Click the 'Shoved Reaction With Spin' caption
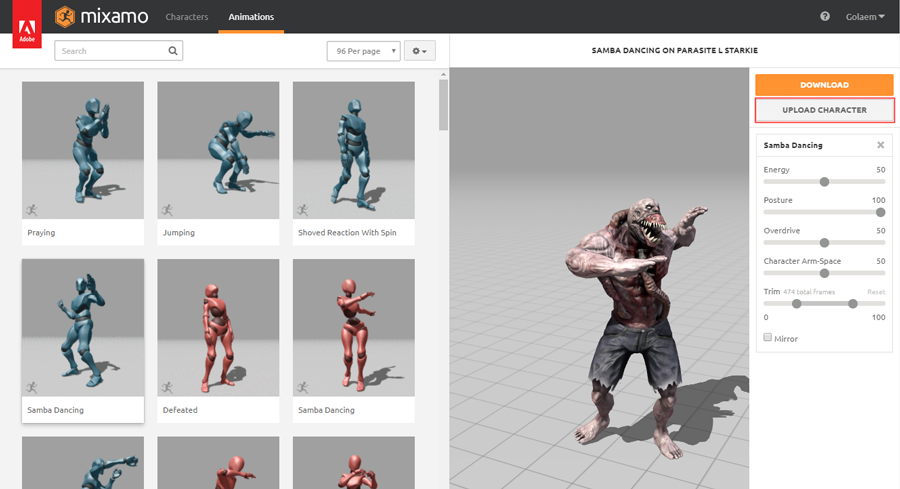 (x=347, y=232)
